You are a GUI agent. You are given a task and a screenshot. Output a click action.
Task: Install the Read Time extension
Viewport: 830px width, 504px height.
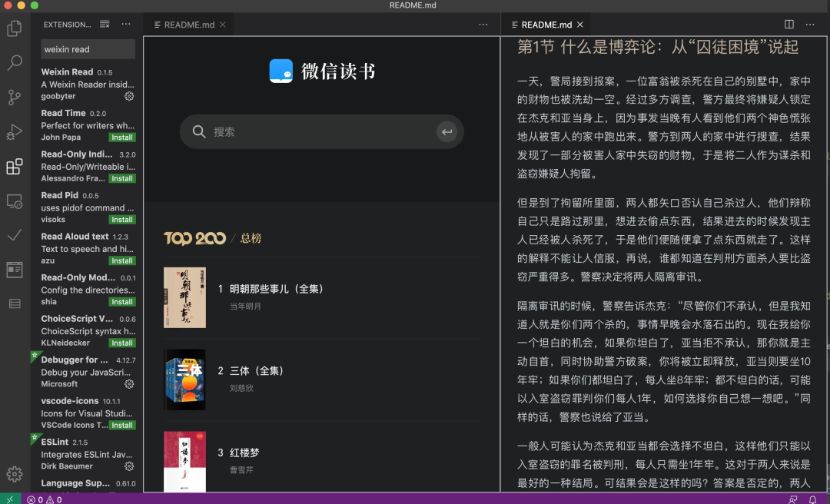point(121,137)
